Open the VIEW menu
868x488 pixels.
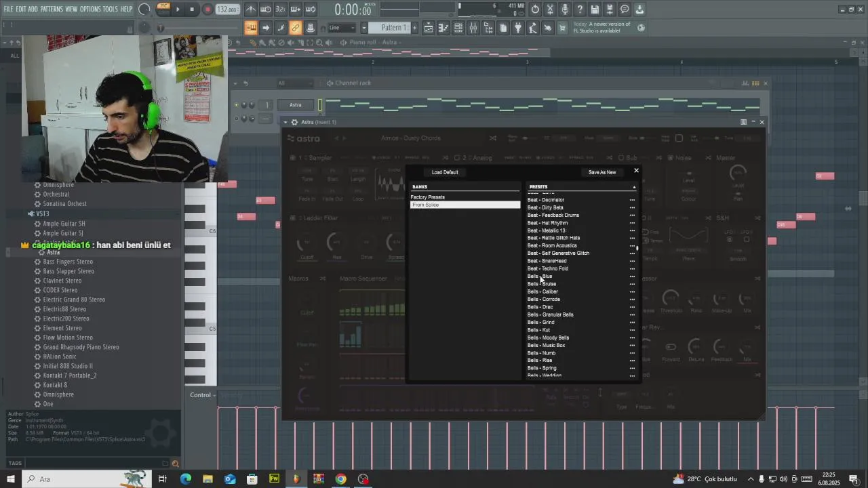click(x=71, y=9)
